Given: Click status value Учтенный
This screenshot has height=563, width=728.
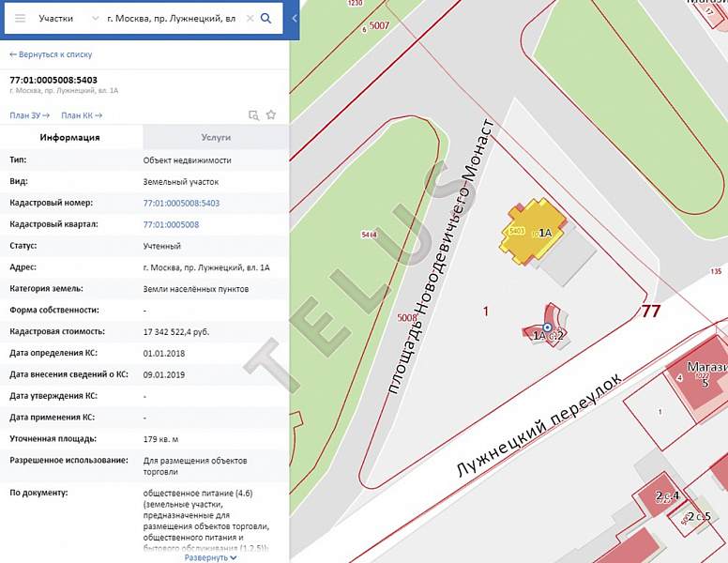Looking at the screenshot, I should [x=162, y=246].
